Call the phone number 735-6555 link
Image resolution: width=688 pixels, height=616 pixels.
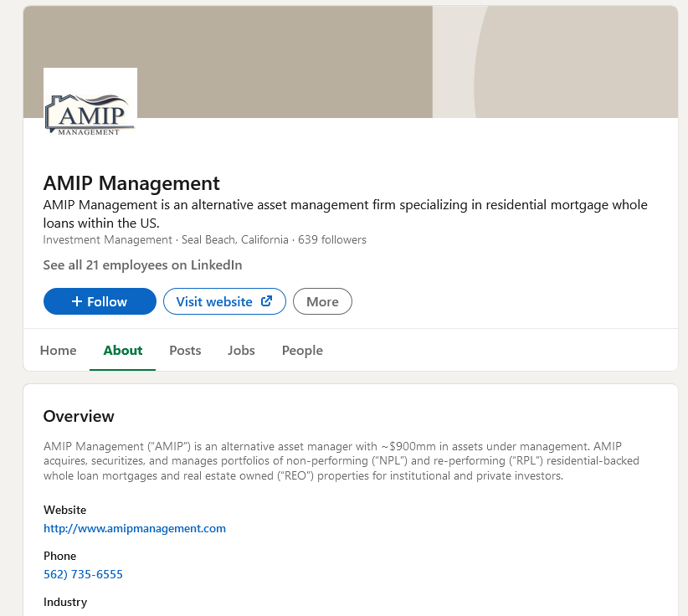point(83,574)
